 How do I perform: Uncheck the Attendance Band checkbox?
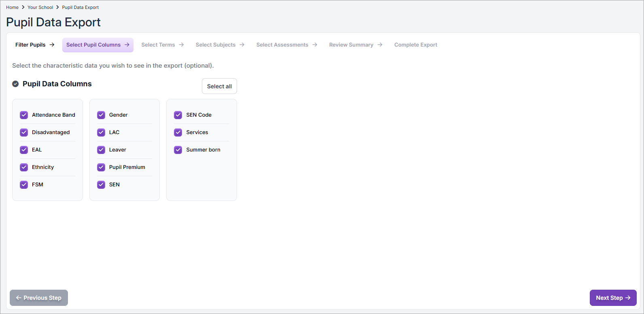24,115
